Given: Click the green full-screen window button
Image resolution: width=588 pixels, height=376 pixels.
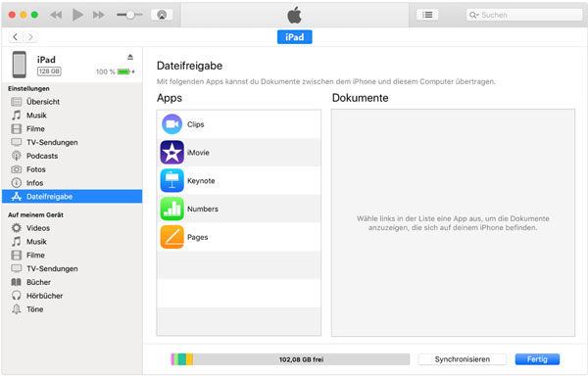Looking at the screenshot, I should pyautogui.click(x=34, y=15).
